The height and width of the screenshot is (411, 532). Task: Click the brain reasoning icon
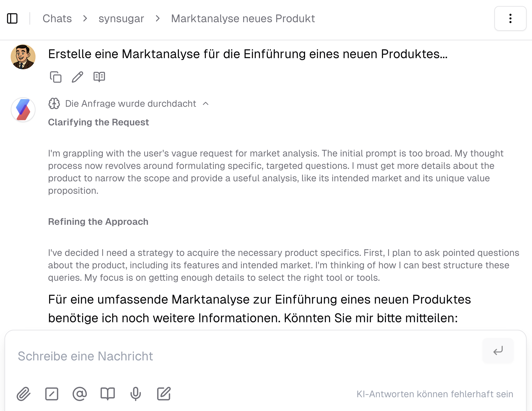pyautogui.click(x=54, y=103)
